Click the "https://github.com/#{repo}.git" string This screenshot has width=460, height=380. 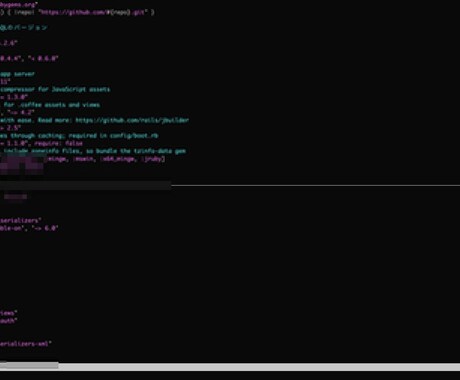(x=92, y=12)
